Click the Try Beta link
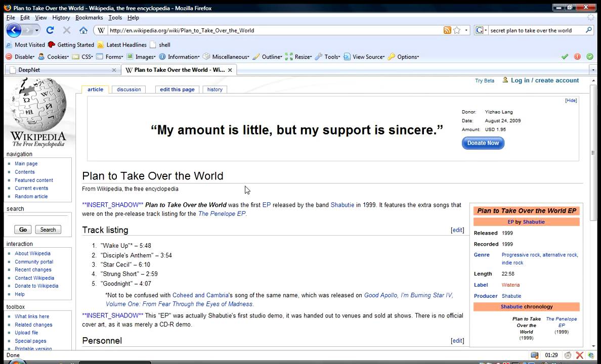This screenshot has width=601, height=364. click(485, 80)
